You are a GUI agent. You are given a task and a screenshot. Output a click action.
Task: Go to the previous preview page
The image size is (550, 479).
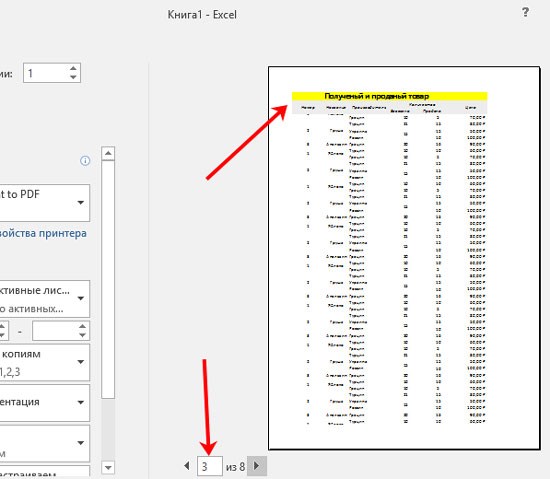(x=187, y=466)
